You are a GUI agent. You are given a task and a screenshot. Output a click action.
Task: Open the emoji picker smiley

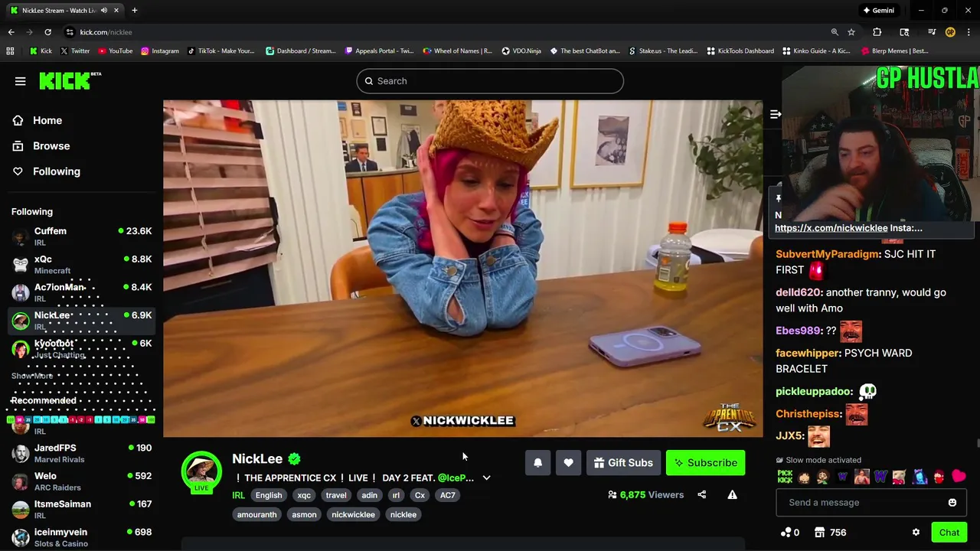(x=952, y=503)
